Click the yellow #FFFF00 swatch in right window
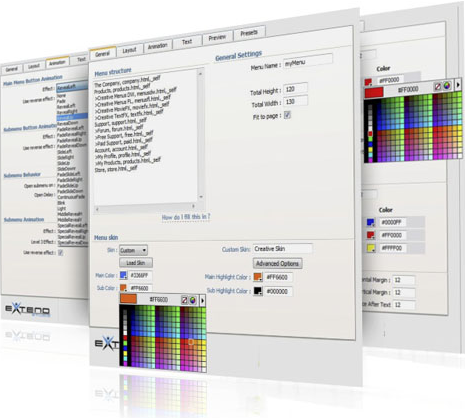This screenshot has width=465, height=418. [x=371, y=248]
